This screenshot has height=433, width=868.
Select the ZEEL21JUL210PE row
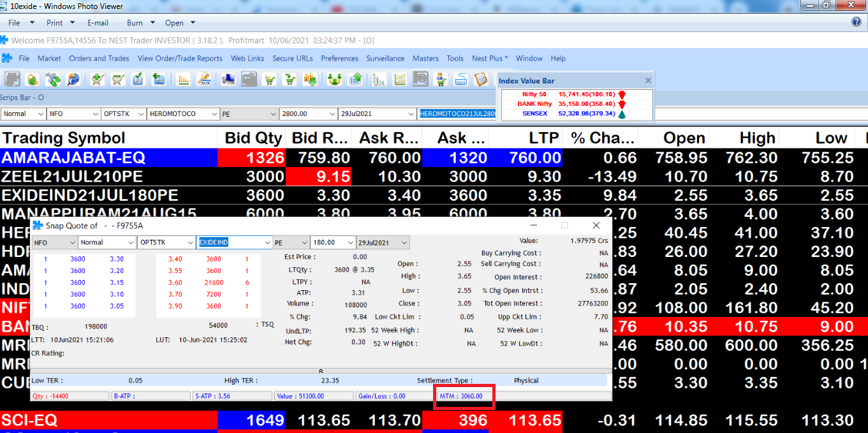(x=434, y=176)
